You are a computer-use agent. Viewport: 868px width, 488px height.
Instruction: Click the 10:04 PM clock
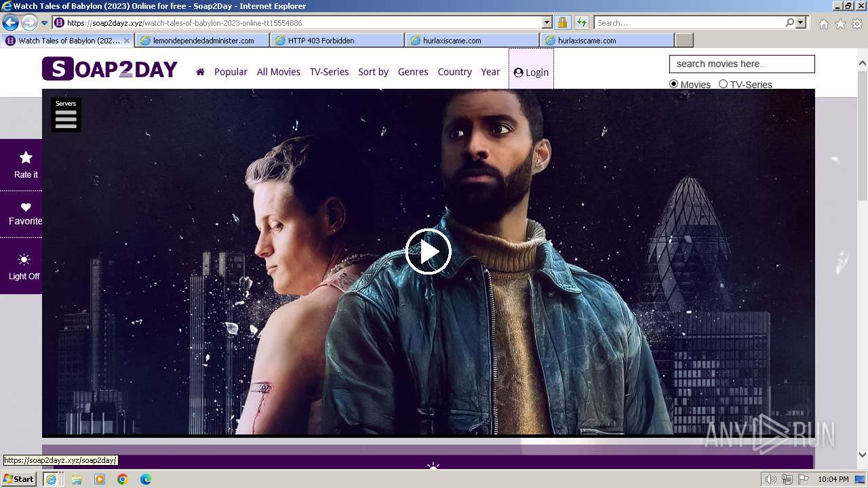click(833, 479)
